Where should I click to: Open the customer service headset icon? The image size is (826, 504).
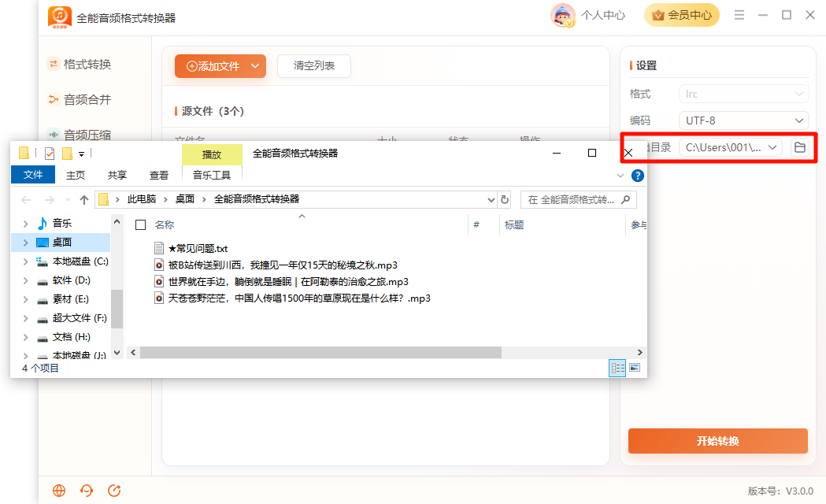pos(87,491)
